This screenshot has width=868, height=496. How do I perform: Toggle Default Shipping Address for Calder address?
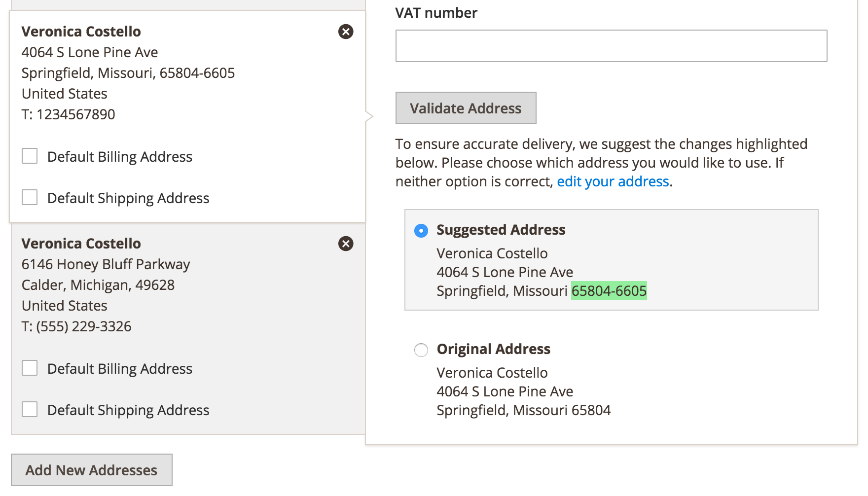(30, 410)
